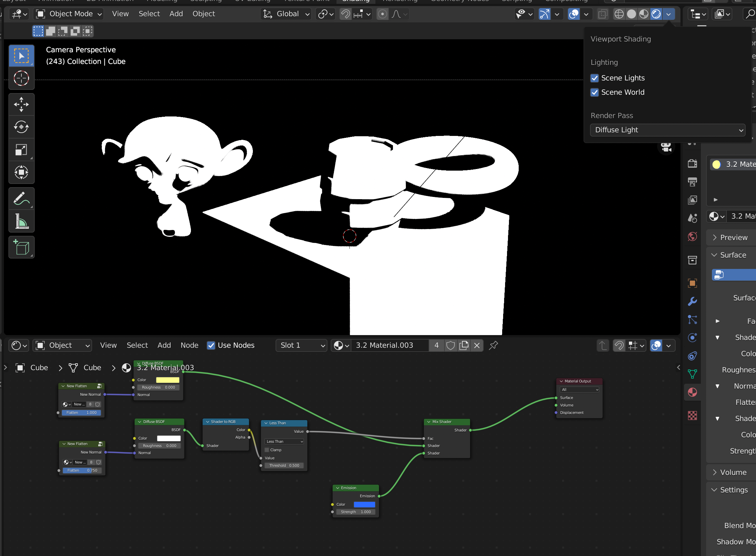Viewport: 756px width, 556px height.
Task: Select the Transform tool
Action: coord(21,172)
